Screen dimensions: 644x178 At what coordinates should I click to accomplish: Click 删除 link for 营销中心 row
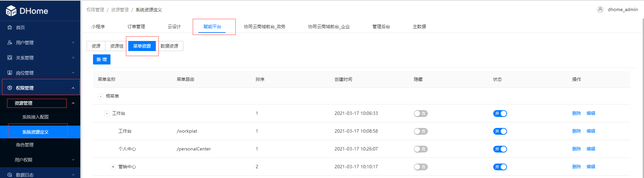577,167
